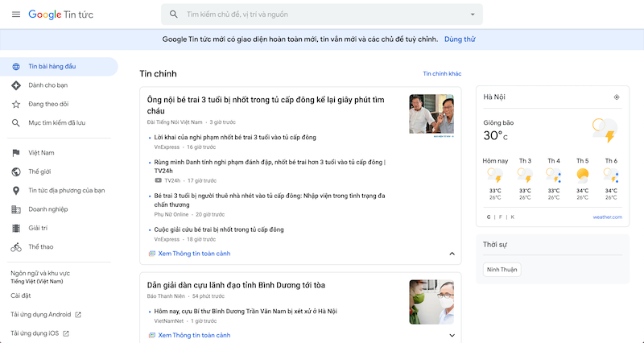644x343 pixels.
Task: Open Ngôn ngữ và khu vực settings
Action: point(40,277)
